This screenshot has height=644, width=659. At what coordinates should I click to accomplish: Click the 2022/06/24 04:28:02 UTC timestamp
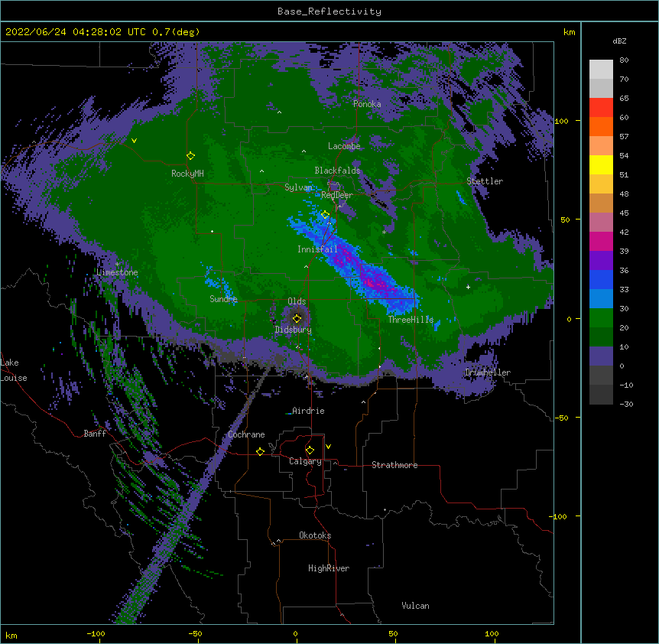(77, 32)
